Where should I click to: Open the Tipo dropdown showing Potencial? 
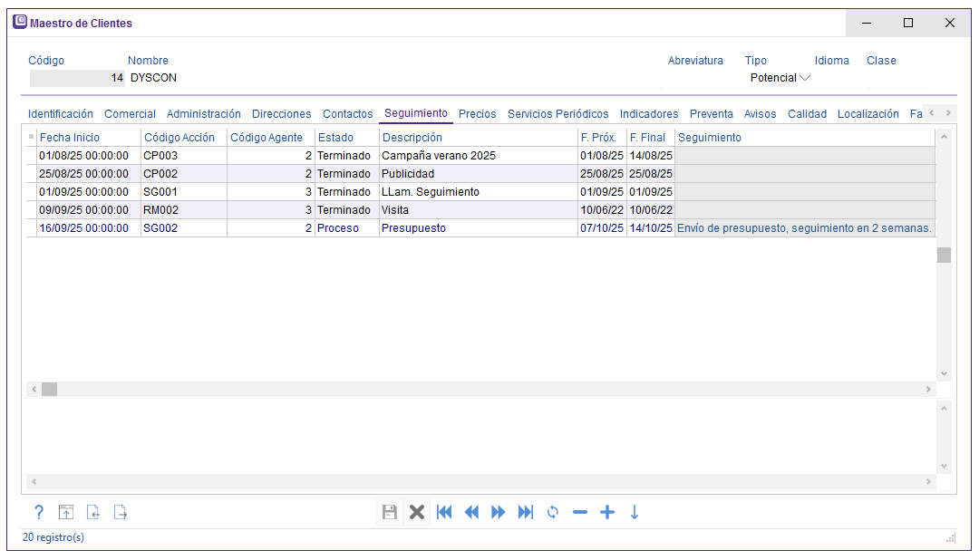tap(780, 78)
